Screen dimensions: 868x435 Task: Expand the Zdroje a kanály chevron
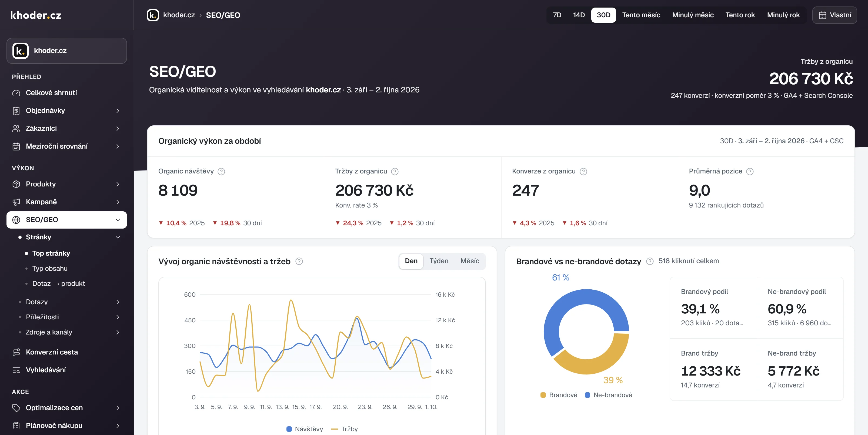tap(118, 332)
